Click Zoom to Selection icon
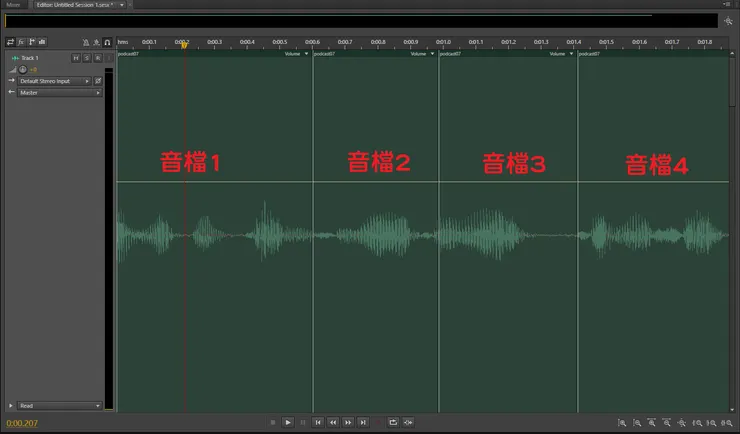This screenshot has height=434, width=740. click(727, 423)
